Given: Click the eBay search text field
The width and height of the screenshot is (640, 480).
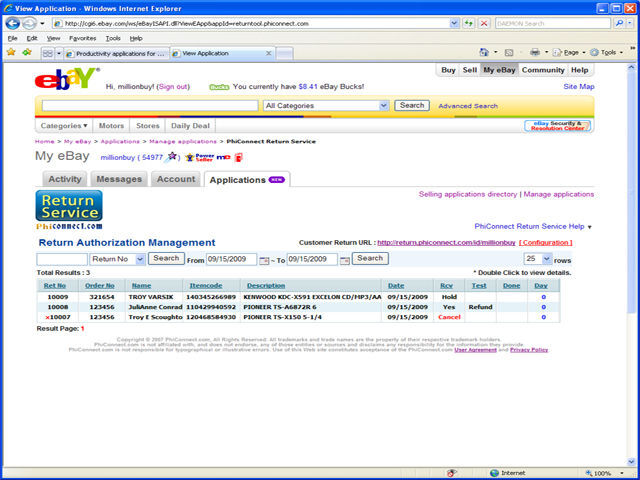Looking at the screenshot, I should point(150,106).
